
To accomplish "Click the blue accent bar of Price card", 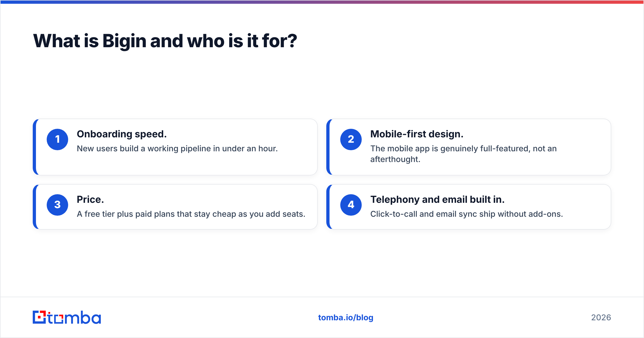I will coord(35,207).
